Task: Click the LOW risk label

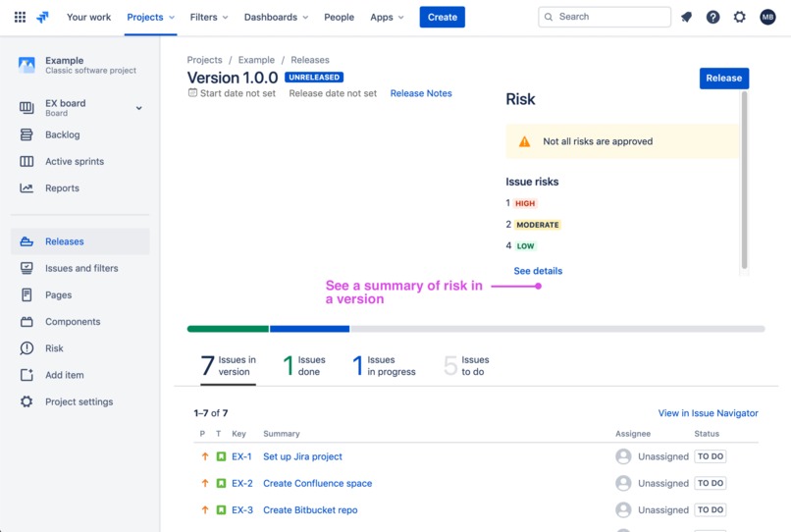Action: click(x=525, y=246)
